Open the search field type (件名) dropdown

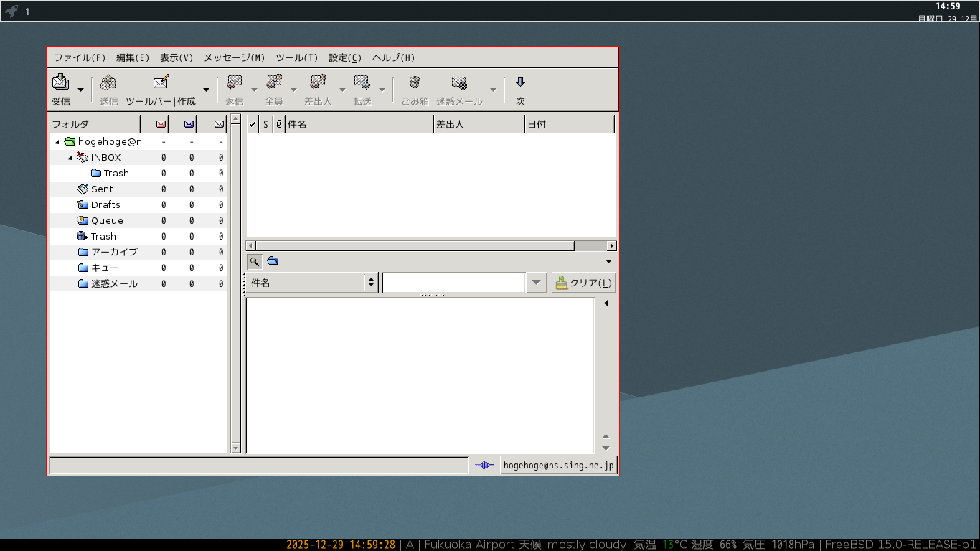312,283
